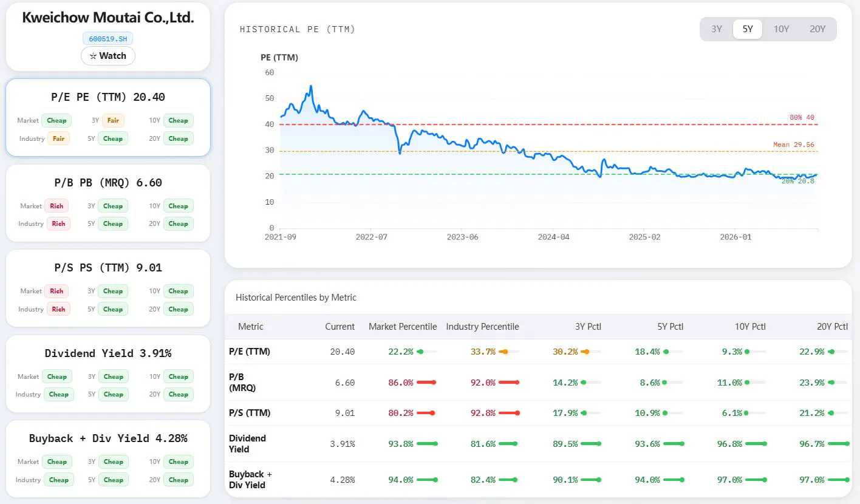Select the 5Y range tab
Screen dimensions: 860x504
[x=748, y=29]
